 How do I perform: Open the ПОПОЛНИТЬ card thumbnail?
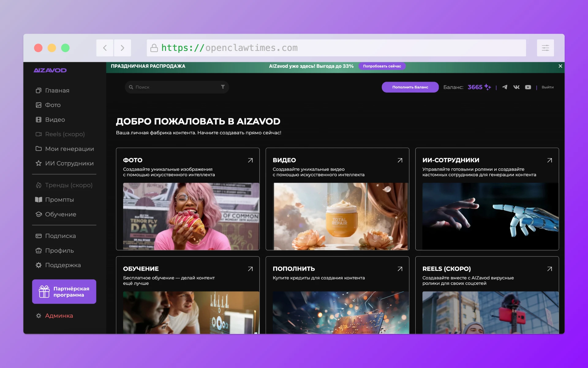tap(341, 312)
